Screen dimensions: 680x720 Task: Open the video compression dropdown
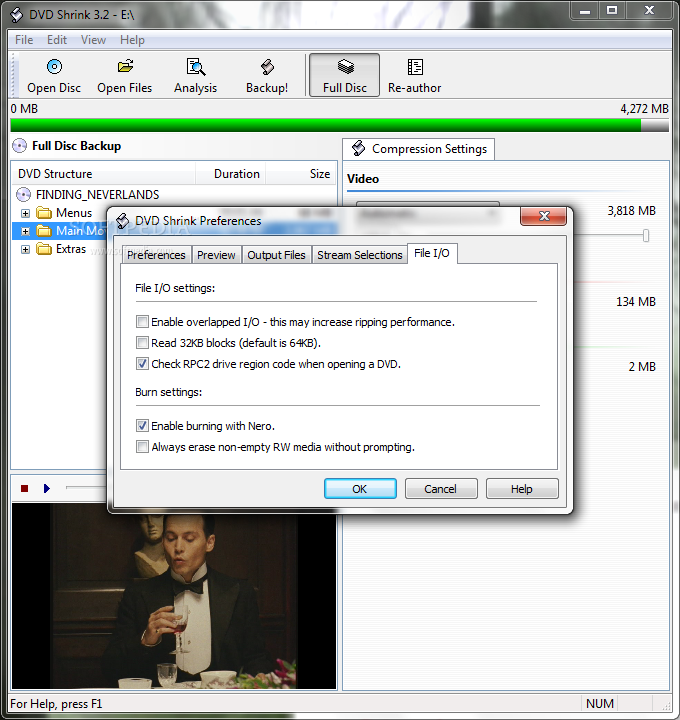427,214
